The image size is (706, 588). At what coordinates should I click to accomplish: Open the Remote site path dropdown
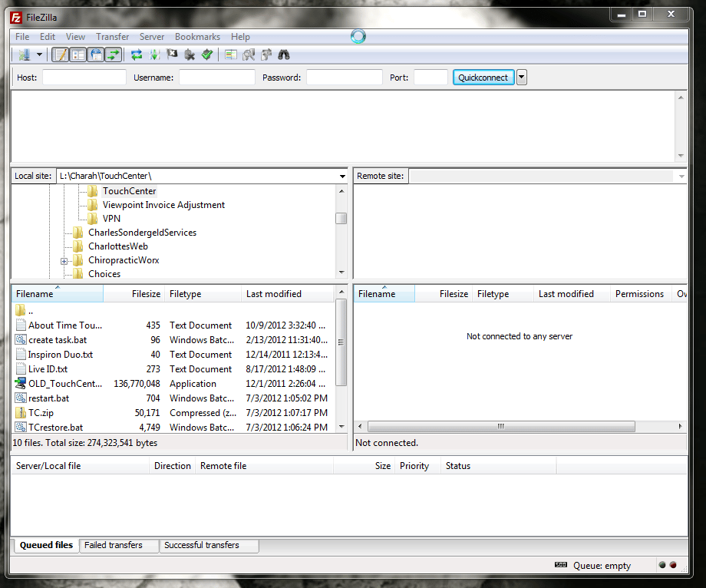[681, 176]
